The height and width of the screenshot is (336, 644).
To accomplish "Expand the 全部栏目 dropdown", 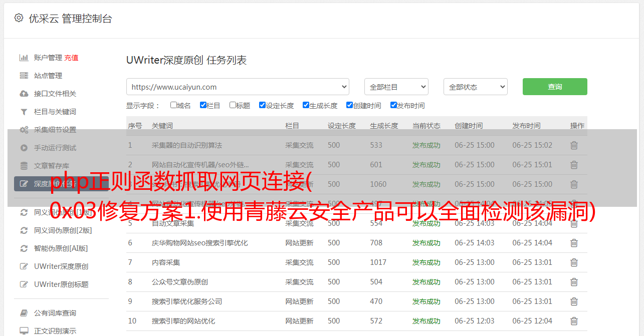I will [x=396, y=87].
